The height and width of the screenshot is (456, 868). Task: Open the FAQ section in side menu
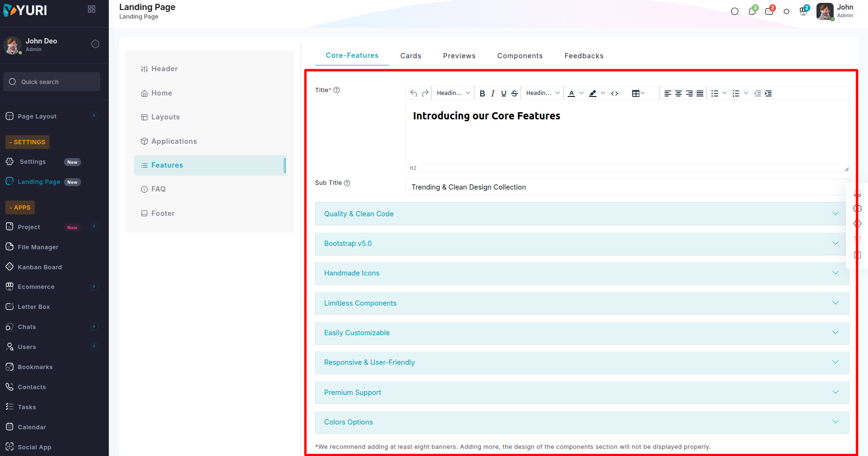(x=210, y=189)
